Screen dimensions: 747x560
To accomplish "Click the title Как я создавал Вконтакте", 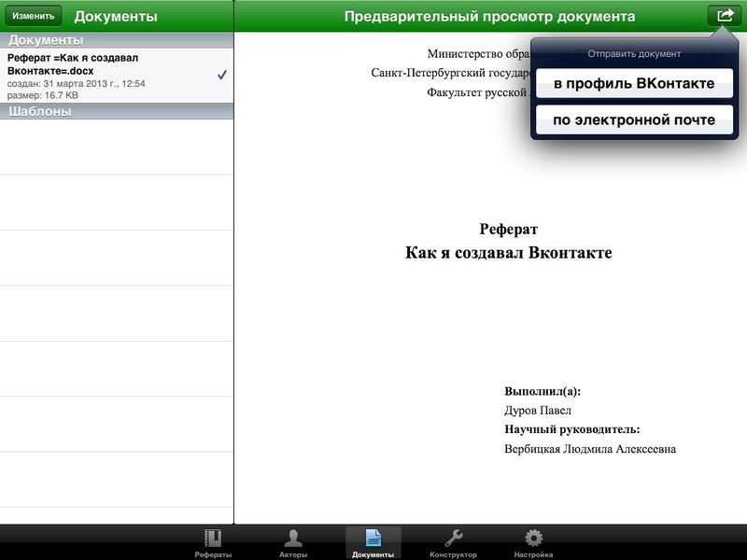I will click(x=508, y=252).
